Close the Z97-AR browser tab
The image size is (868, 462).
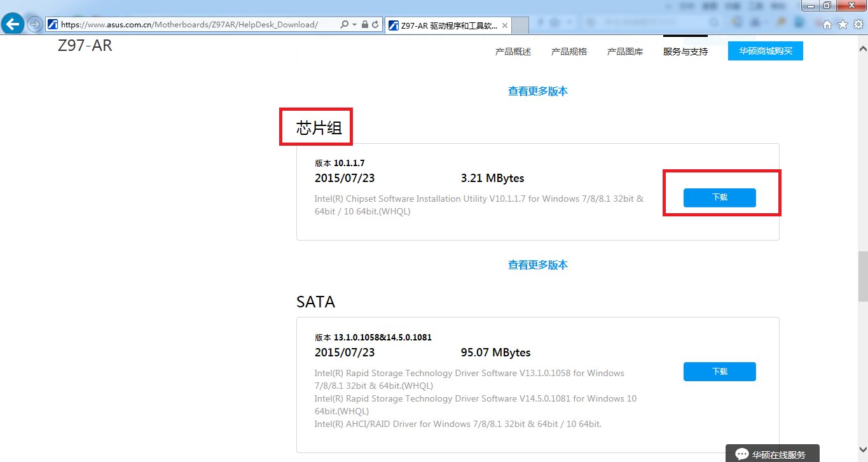click(x=505, y=25)
